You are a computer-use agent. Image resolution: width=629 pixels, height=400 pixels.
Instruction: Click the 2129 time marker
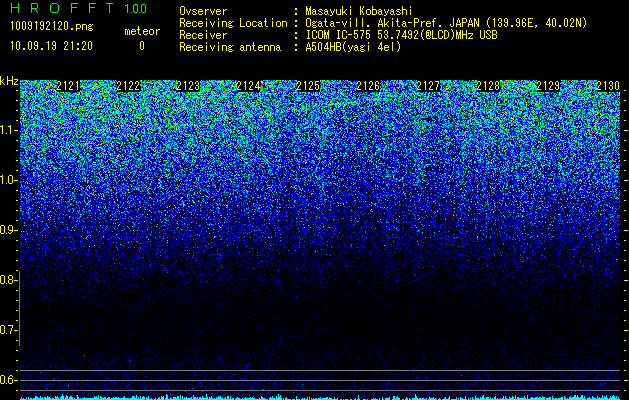(x=548, y=86)
